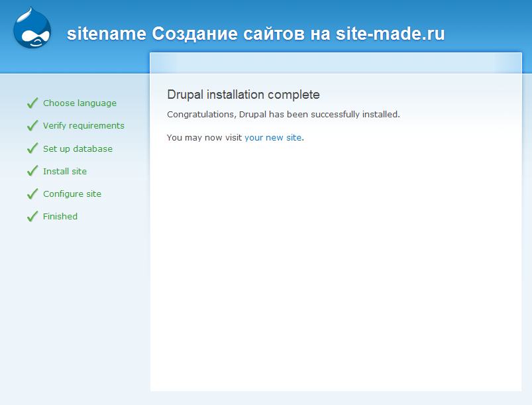The width and height of the screenshot is (532, 405).
Task: Click the checkmark beside Install site
Action: pos(32,171)
